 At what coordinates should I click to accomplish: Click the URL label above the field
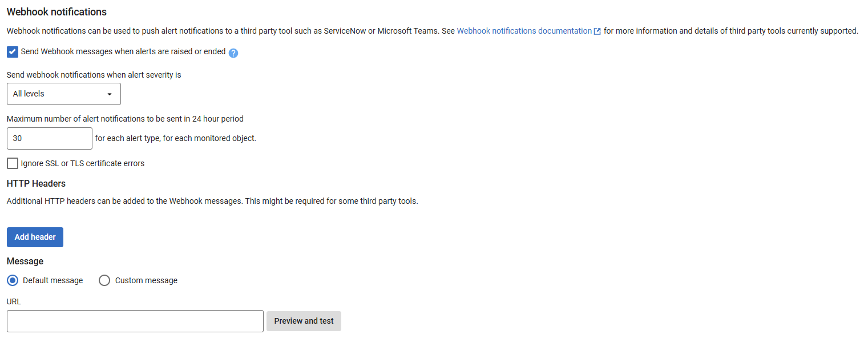click(14, 301)
